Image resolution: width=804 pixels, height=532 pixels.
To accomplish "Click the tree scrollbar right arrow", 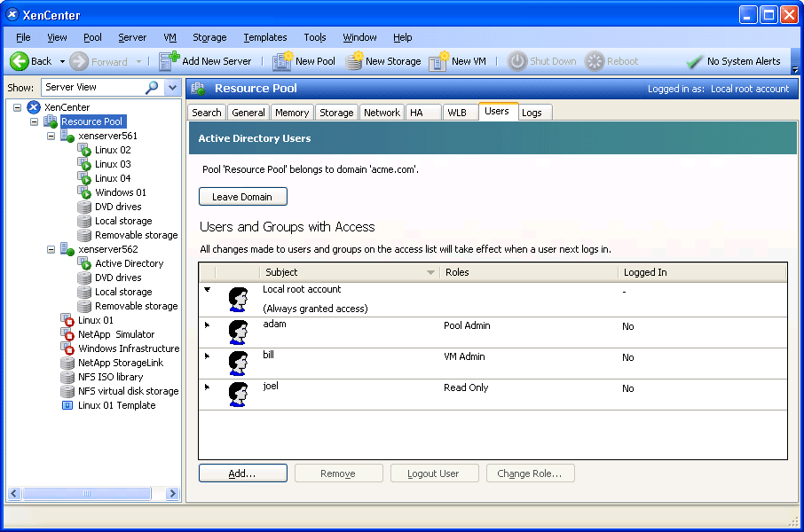I will (x=173, y=494).
